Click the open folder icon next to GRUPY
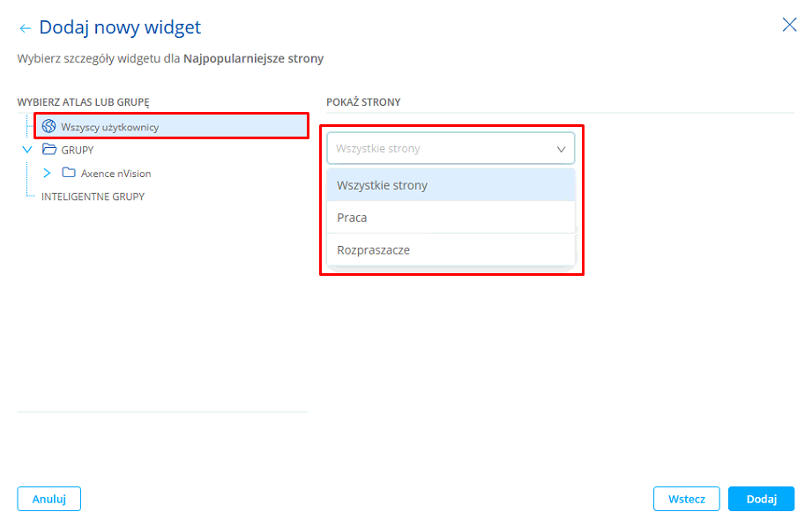 [x=49, y=150]
